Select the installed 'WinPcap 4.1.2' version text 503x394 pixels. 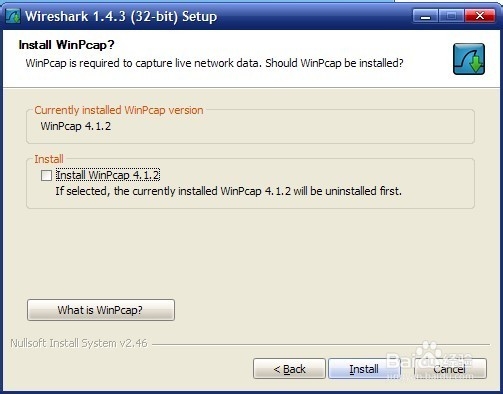coord(76,126)
